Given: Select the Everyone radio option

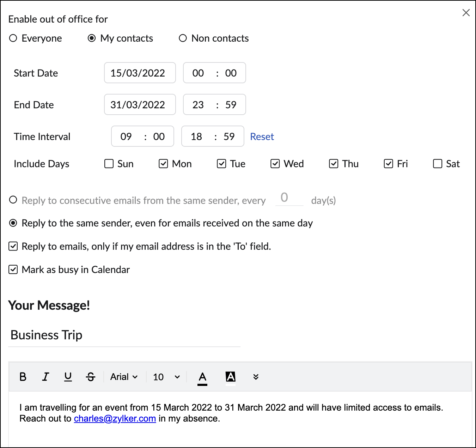Looking at the screenshot, I should [13, 38].
